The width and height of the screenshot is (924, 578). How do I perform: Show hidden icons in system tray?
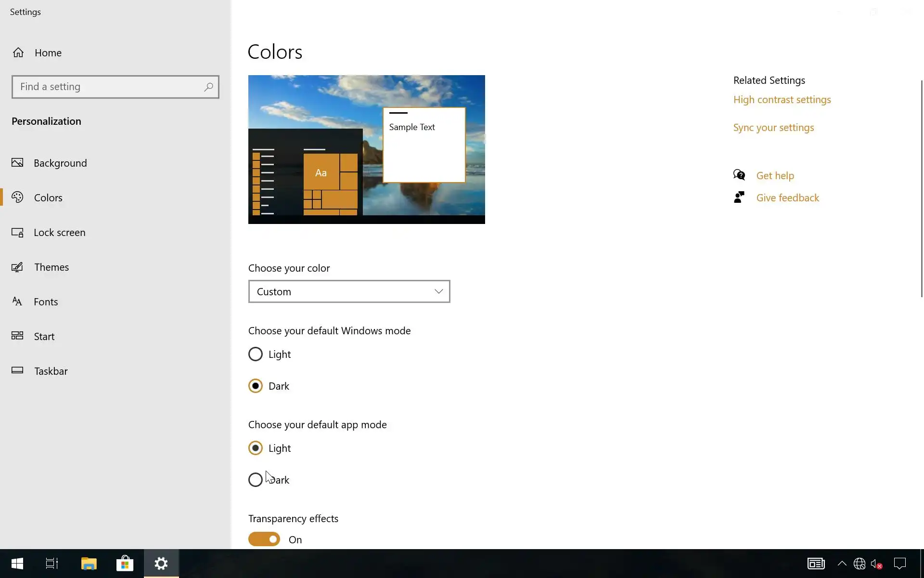(842, 563)
